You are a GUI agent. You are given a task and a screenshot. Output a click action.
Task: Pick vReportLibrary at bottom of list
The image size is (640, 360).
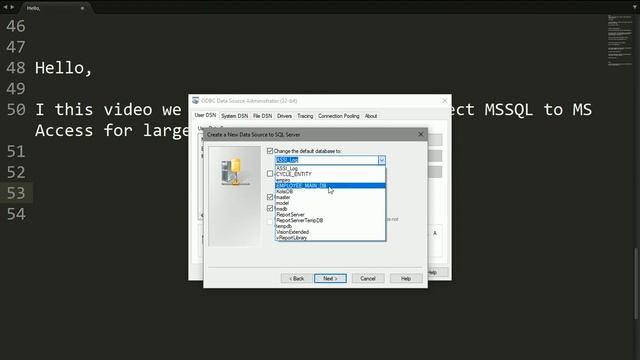330,238
